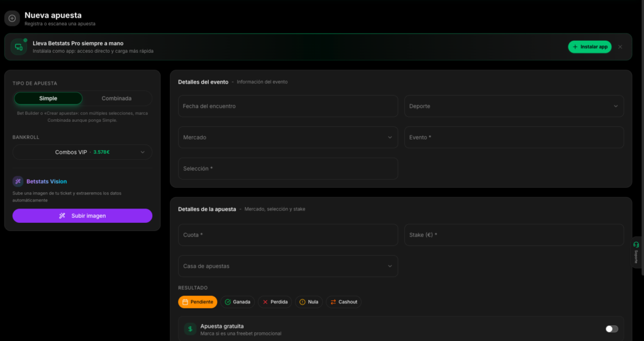Mark the bet as Perdida

[275, 302]
